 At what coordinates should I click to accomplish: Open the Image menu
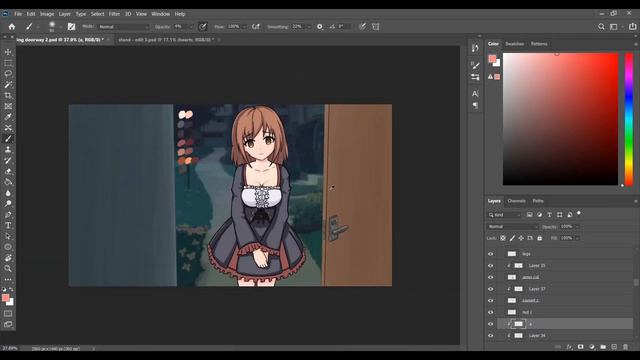point(47,14)
